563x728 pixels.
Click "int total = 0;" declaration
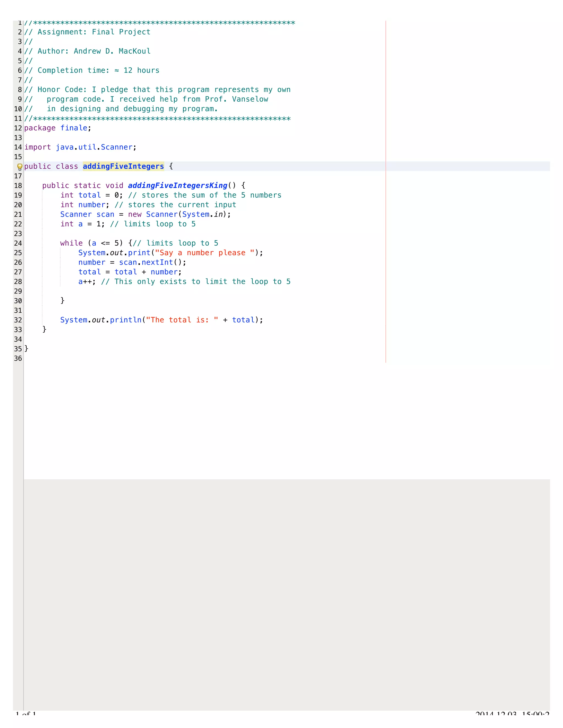(92, 195)
